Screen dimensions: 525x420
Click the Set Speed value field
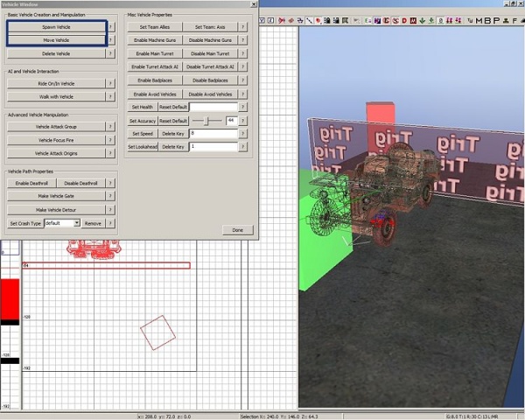pos(213,133)
